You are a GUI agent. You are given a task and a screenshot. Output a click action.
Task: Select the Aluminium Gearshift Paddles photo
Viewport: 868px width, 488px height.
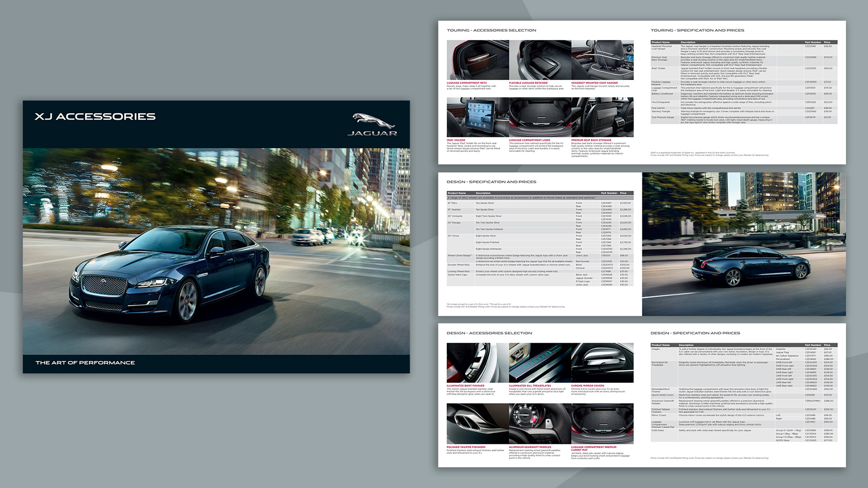[x=540, y=424]
